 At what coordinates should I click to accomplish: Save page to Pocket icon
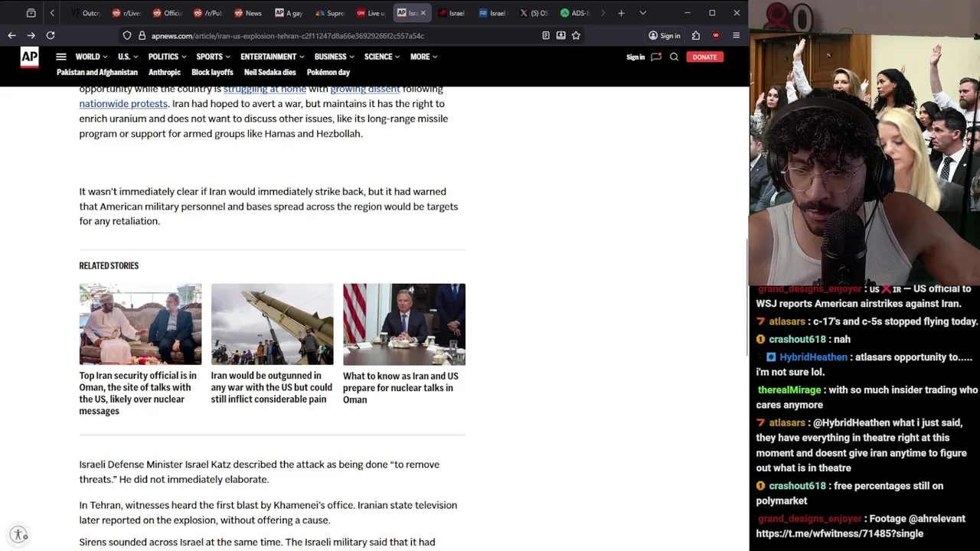(561, 35)
